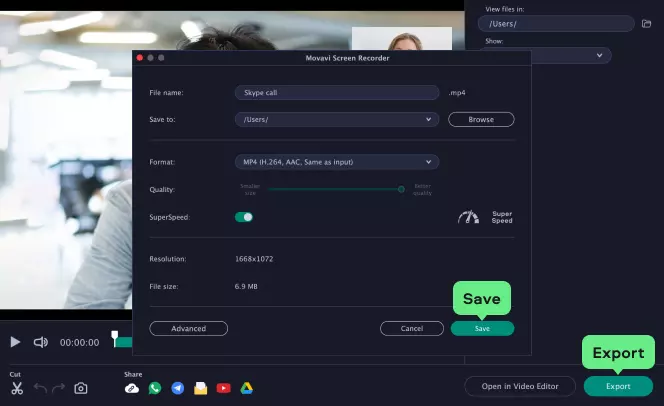
Task: Click the SuperSpeed speedometer icon
Action: tap(468, 217)
